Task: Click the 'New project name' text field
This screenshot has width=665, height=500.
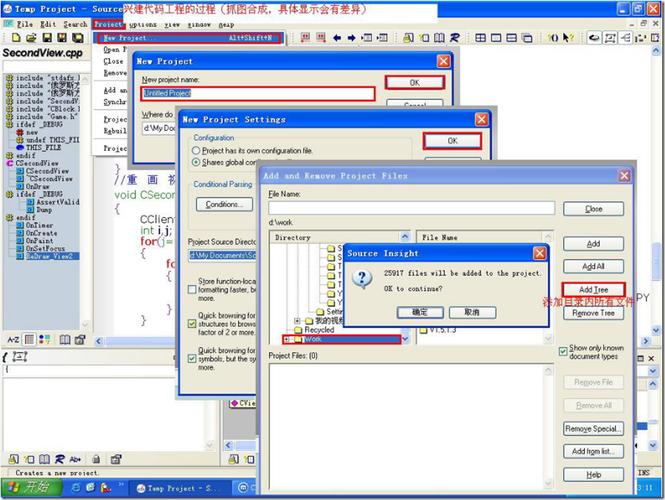Action: [x=257, y=94]
